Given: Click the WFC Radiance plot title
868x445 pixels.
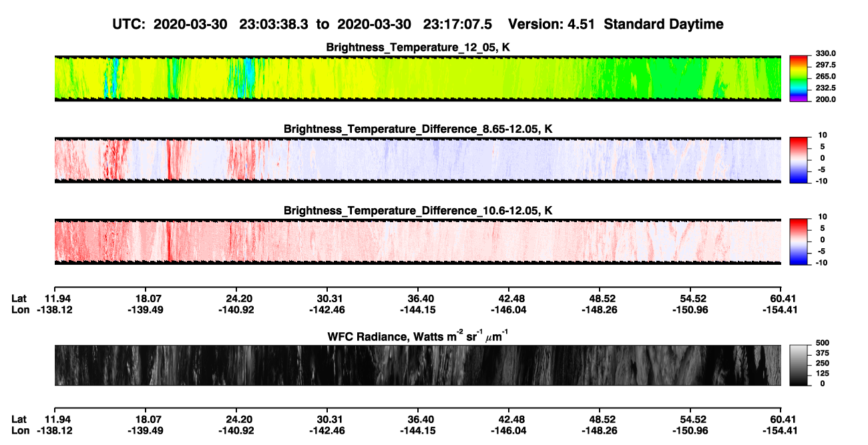Looking at the screenshot, I should tap(419, 337).
